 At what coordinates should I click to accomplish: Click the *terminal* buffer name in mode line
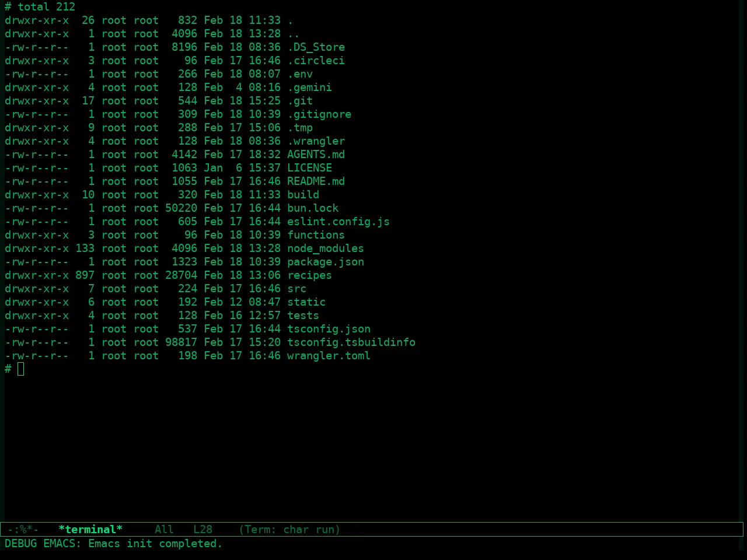coord(90,530)
